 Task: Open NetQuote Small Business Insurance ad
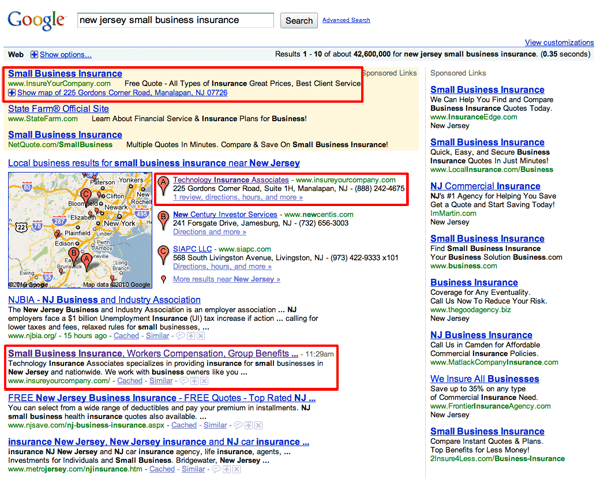65,135
